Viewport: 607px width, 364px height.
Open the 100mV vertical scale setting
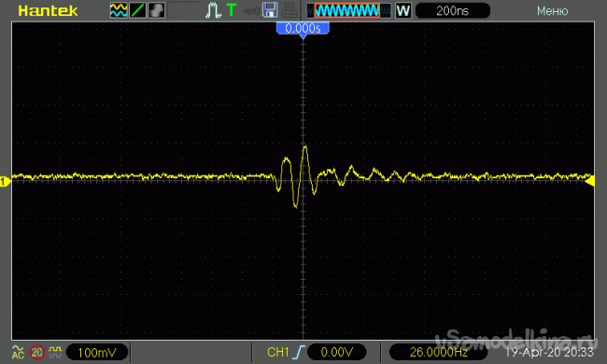pos(97,353)
